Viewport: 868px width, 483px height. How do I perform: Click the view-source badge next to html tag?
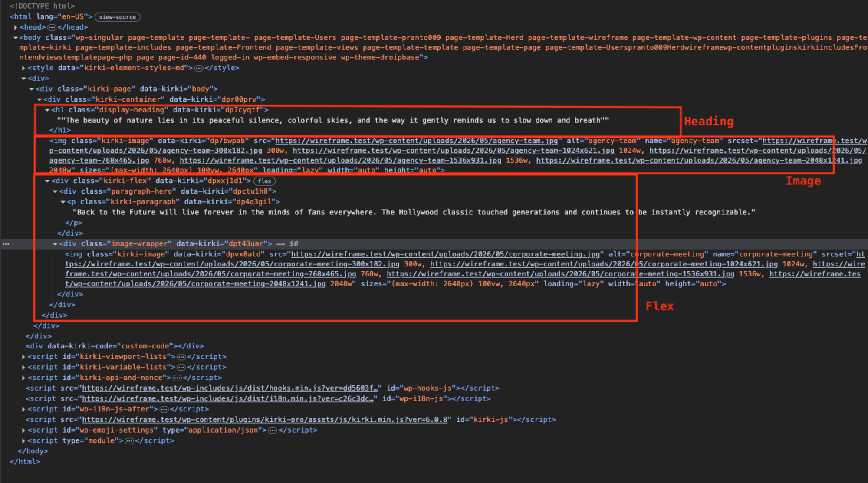[x=117, y=17]
